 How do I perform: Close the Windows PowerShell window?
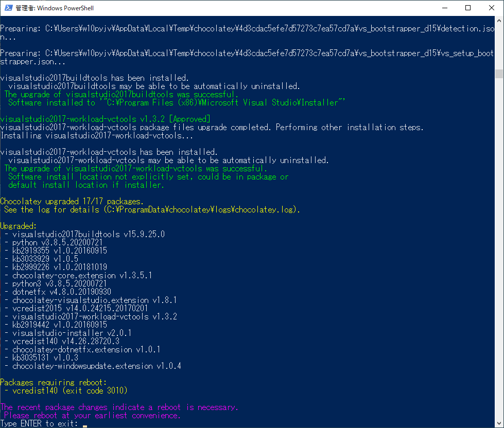coord(492,8)
